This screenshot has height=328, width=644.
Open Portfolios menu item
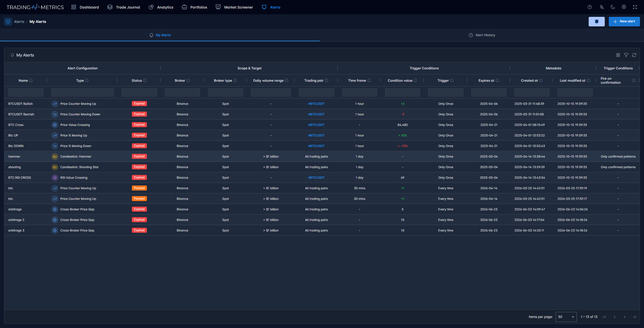(x=194, y=7)
